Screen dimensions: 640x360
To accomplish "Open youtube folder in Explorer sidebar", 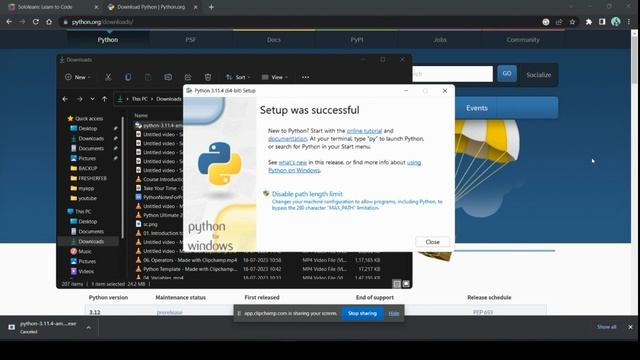I will tap(83, 198).
